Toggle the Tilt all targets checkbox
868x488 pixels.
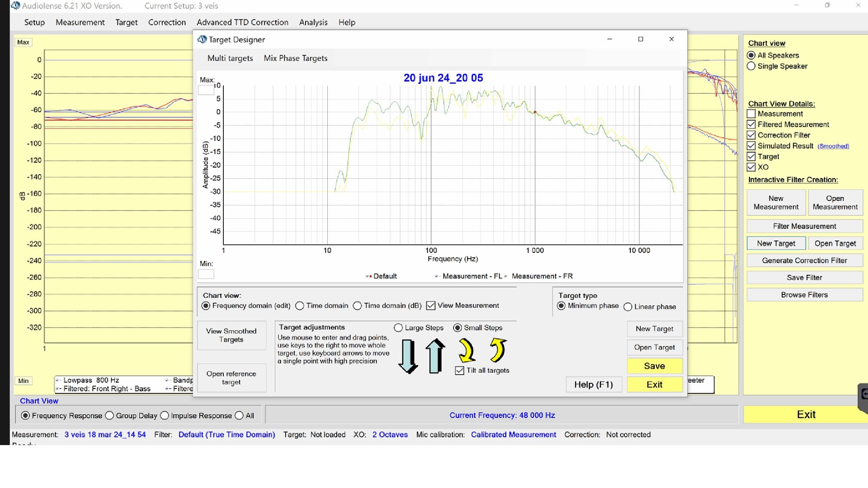click(460, 371)
